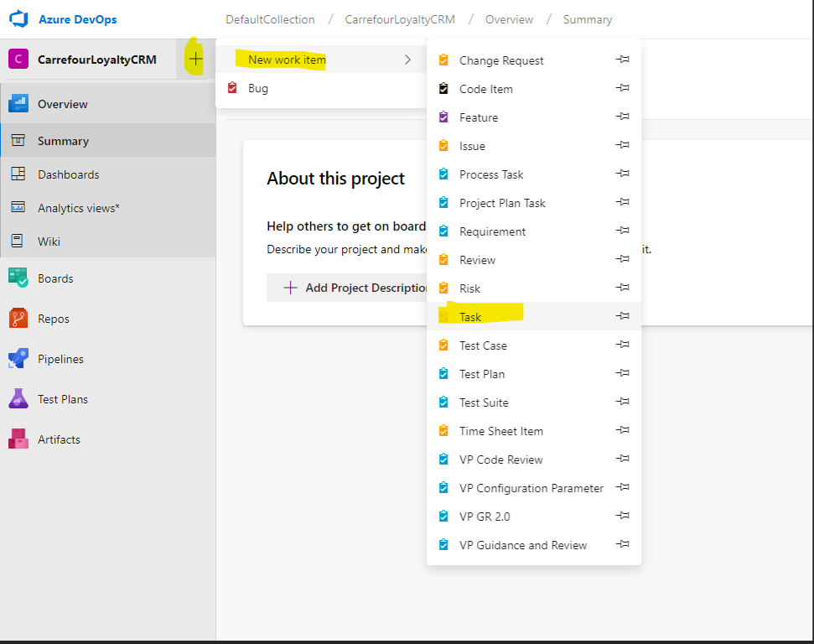Click the Code Item clipboard icon
The height and width of the screenshot is (644, 814).
point(443,88)
